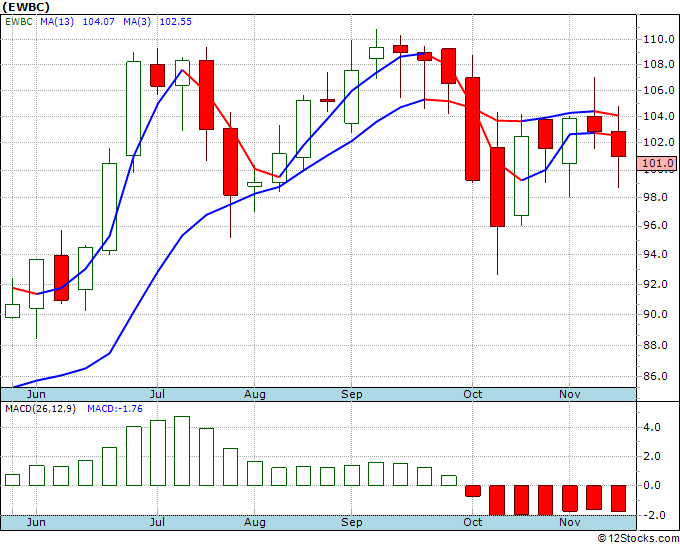Image resolution: width=680 pixels, height=546 pixels.
Task: Click the 2.0 MACD axis label
Action: [652, 456]
